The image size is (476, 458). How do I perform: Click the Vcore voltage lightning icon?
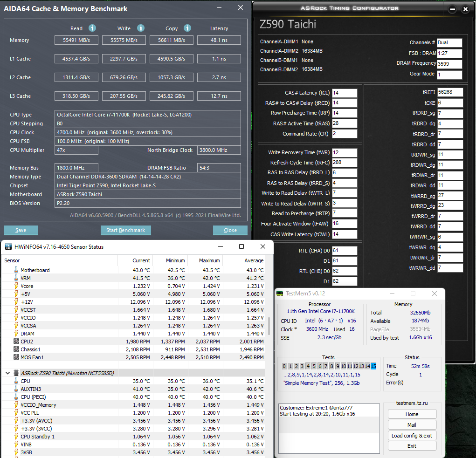[x=16, y=286]
